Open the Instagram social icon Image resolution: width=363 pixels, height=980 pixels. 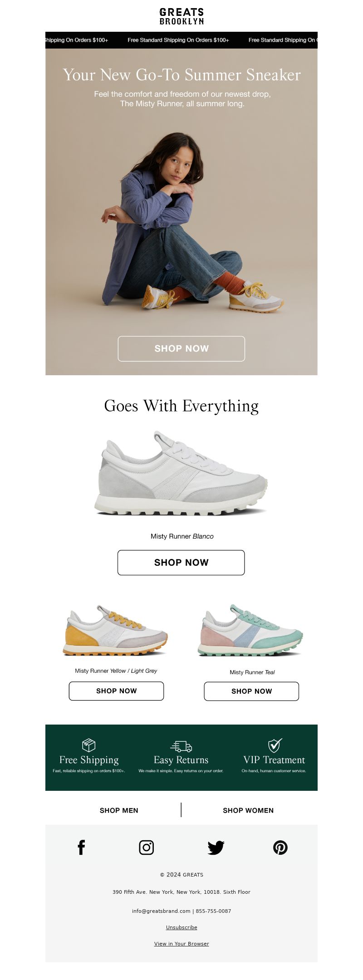pos(146,847)
